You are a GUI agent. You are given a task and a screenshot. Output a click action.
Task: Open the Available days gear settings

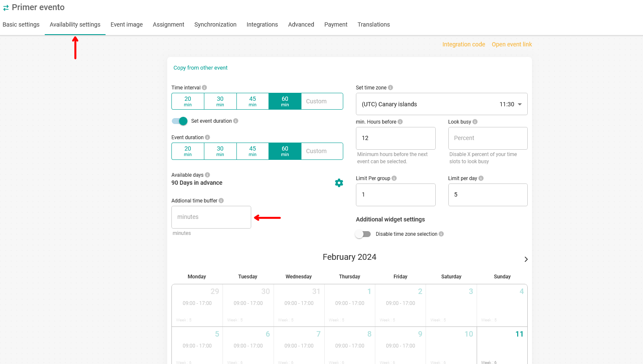point(339,183)
